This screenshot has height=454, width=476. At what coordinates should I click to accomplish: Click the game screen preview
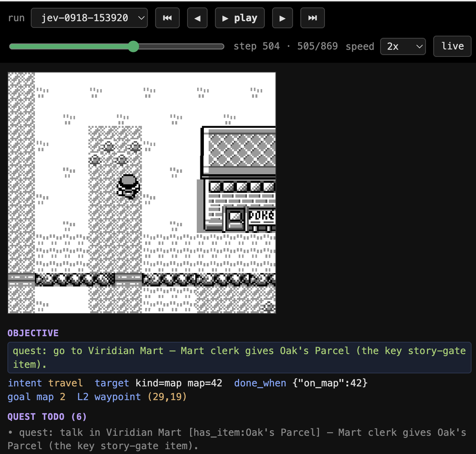142,192
